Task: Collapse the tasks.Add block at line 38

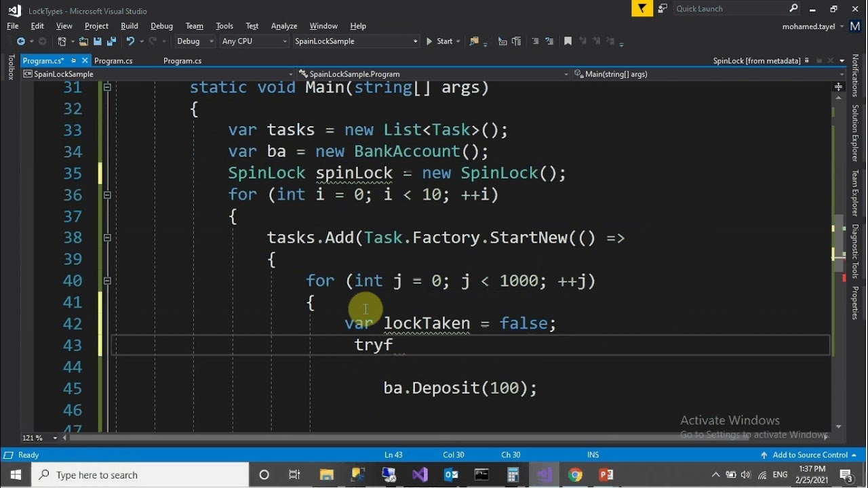Action: pos(107,237)
